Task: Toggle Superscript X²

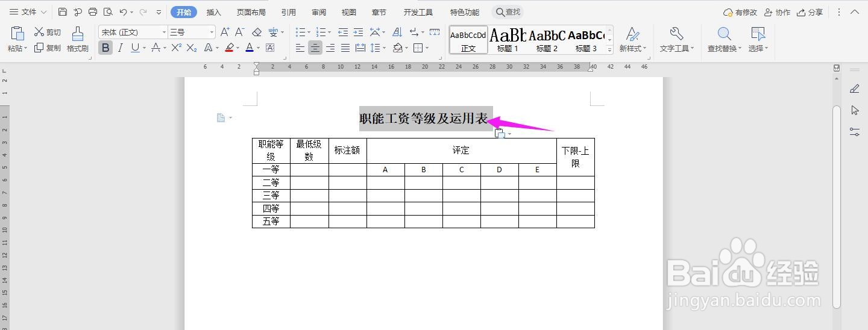Action: click(x=177, y=48)
